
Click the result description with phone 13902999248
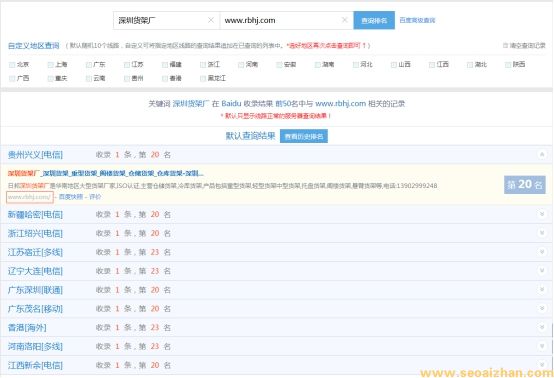tap(223, 185)
